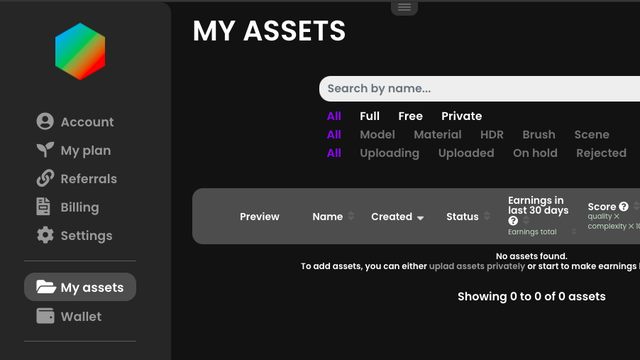Filter status by Uploaded
Image resolution: width=640 pixels, height=360 pixels.
pos(466,153)
